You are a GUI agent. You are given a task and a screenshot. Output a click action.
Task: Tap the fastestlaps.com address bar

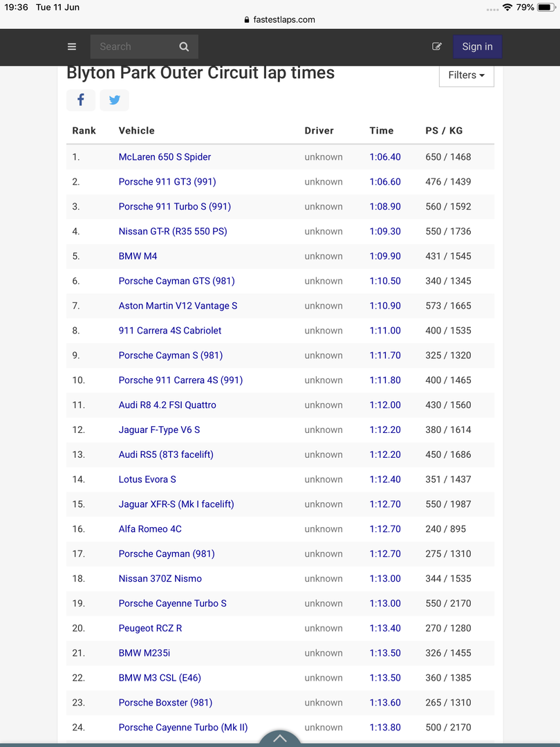(279, 20)
